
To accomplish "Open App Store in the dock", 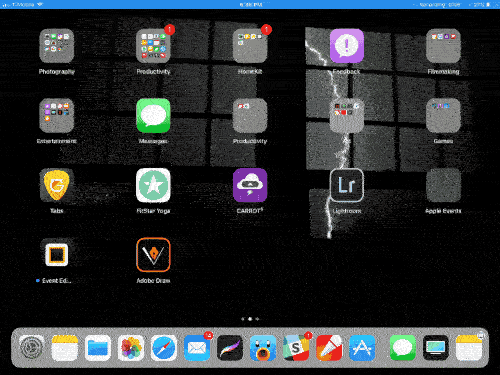I will coord(362,348).
